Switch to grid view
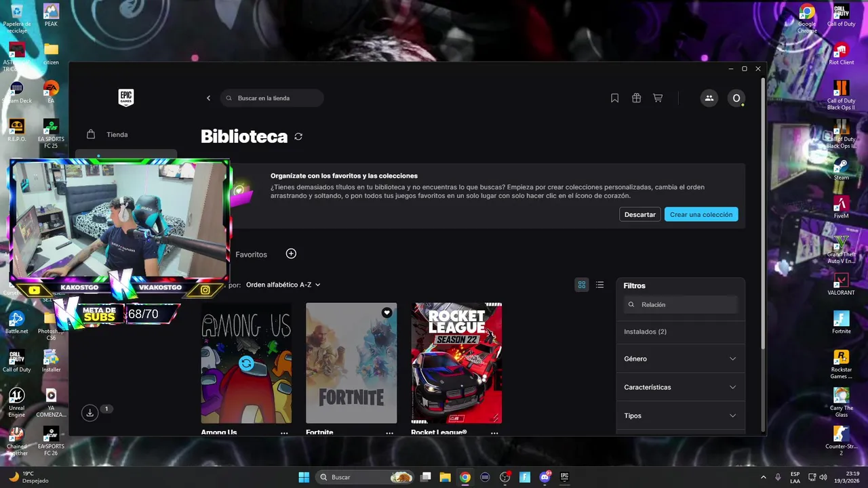This screenshot has height=488, width=868. tap(581, 285)
